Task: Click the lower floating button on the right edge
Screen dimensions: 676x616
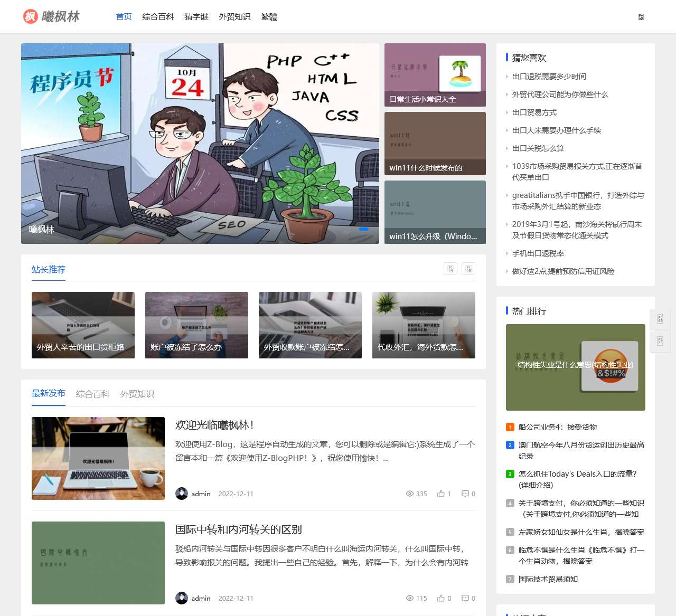Action: [660, 342]
